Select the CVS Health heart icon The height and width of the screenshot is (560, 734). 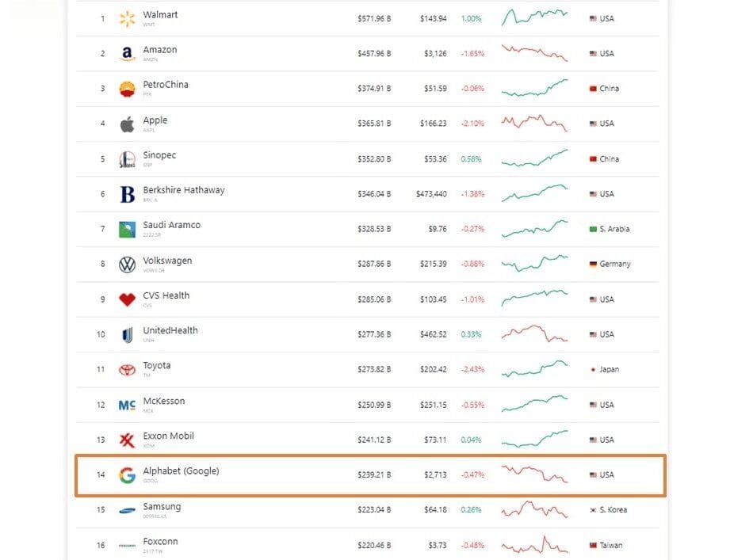(127, 299)
